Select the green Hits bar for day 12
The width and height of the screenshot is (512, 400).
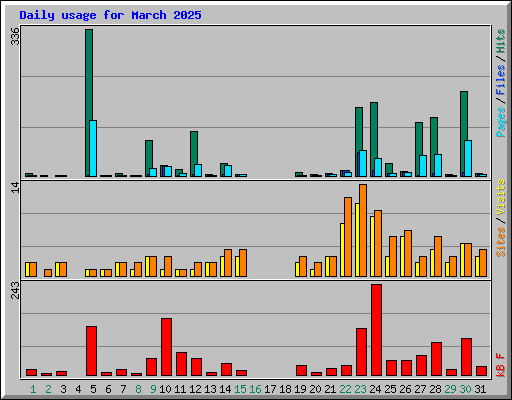tap(194, 154)
